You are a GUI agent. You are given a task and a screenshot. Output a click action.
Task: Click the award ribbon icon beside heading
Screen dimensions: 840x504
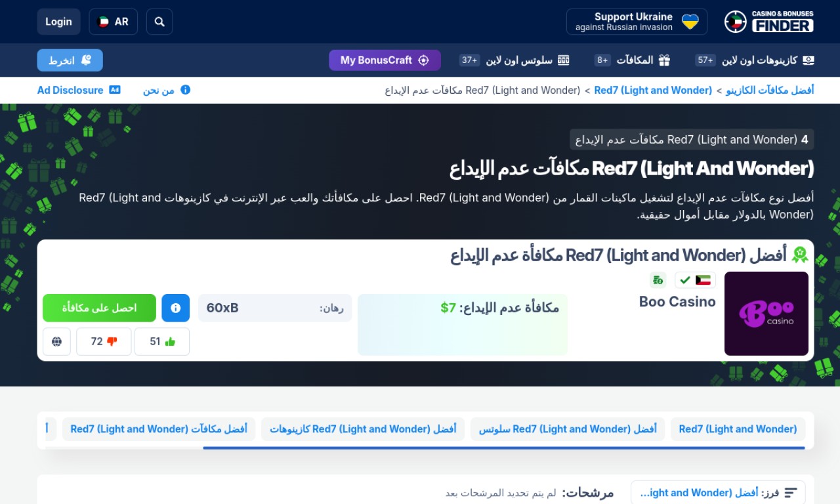(800, 255)
